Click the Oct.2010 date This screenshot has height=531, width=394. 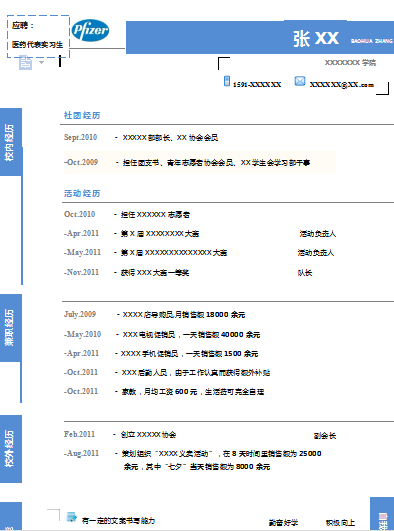(79, 214)
